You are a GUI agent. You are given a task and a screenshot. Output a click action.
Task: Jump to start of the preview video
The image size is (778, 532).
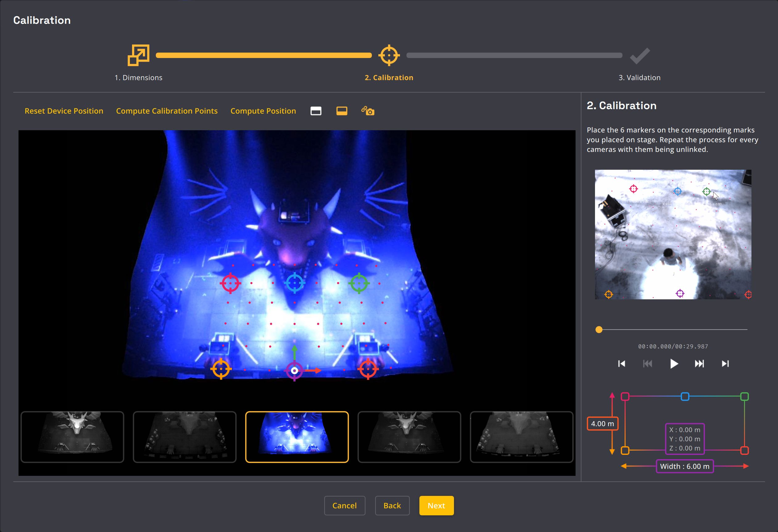click(x=622, y=364)
